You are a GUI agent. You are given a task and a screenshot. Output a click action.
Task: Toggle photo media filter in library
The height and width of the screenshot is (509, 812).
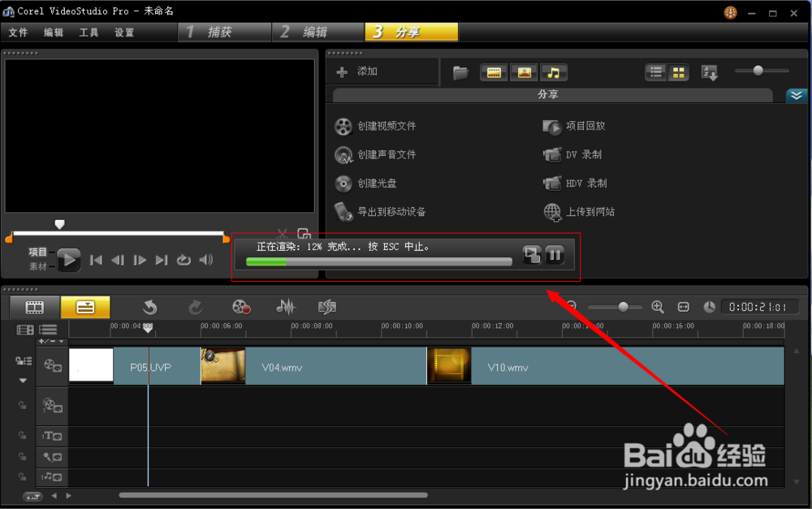(x=524, y=72)
